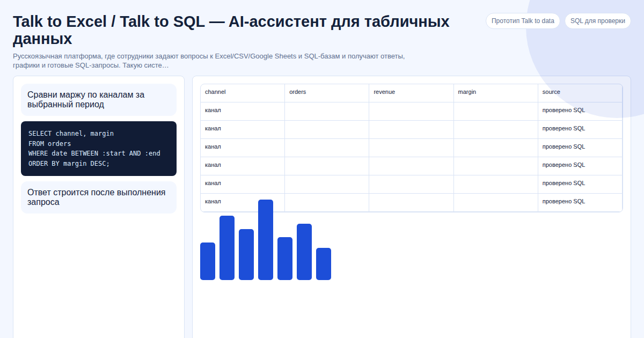Click the "ORDER BY margin DESC;" code line
Screen dimensions: 644x338
(x=69, y=164)
